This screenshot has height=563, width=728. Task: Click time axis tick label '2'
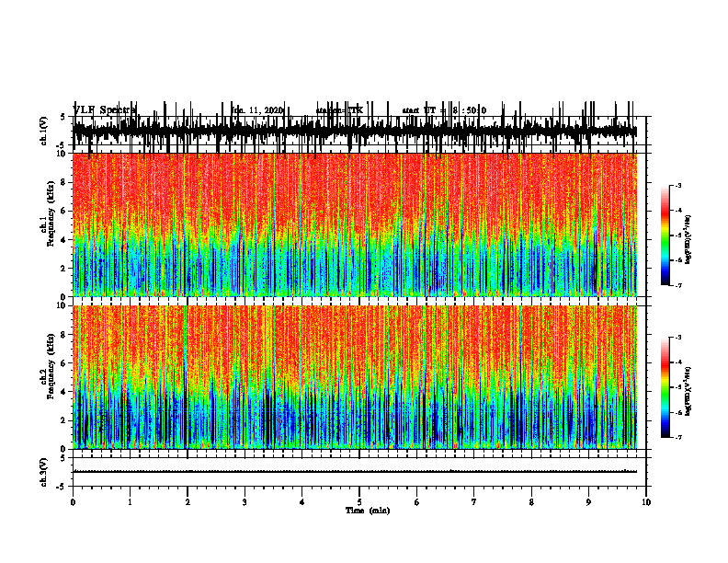point(188,502)
